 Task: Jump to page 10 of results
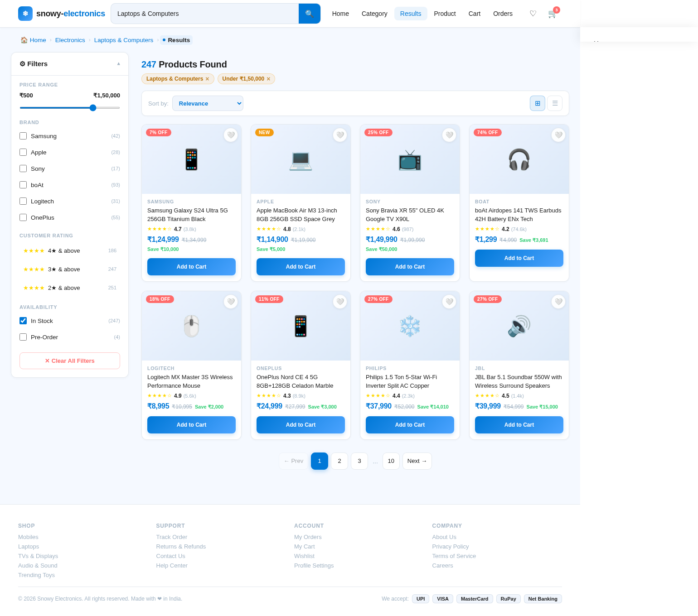coord(391,461)
